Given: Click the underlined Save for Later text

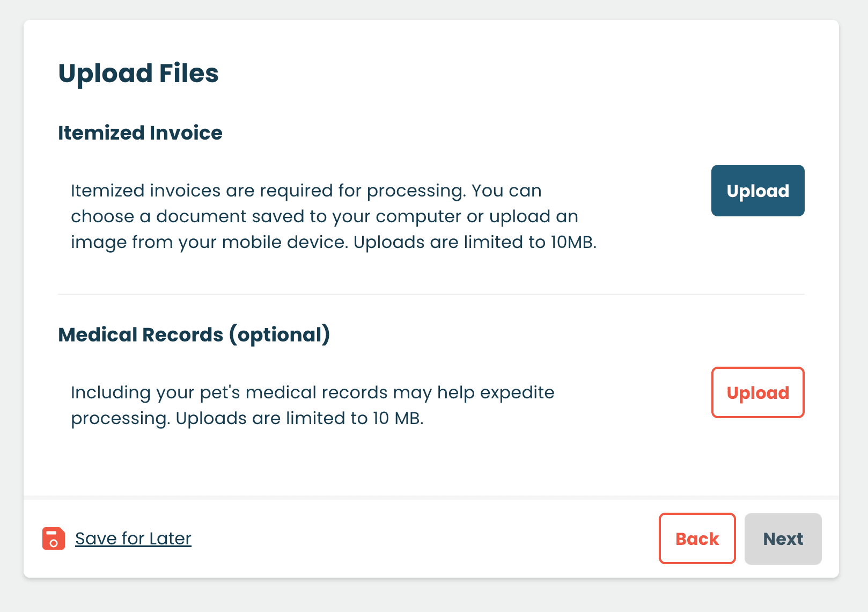Looking at the screenshot, I should [133, 538].
